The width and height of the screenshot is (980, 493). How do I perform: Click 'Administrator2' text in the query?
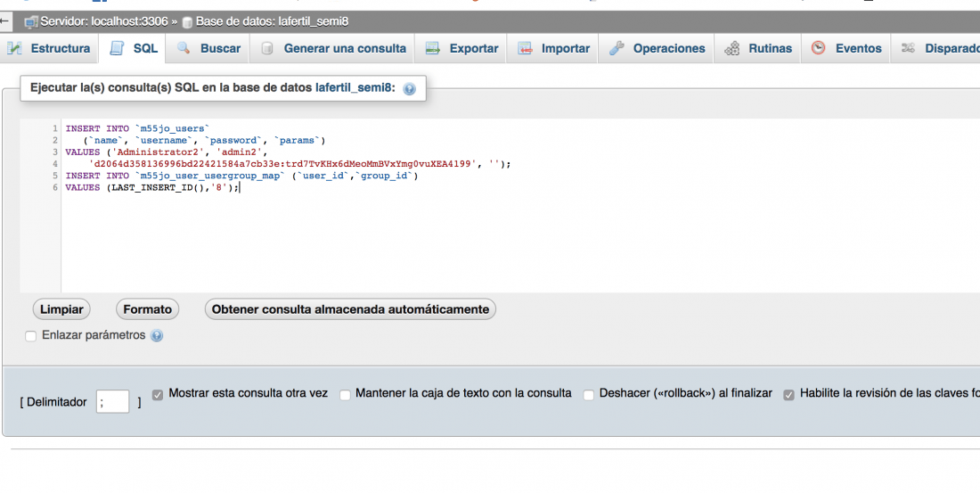159,152
